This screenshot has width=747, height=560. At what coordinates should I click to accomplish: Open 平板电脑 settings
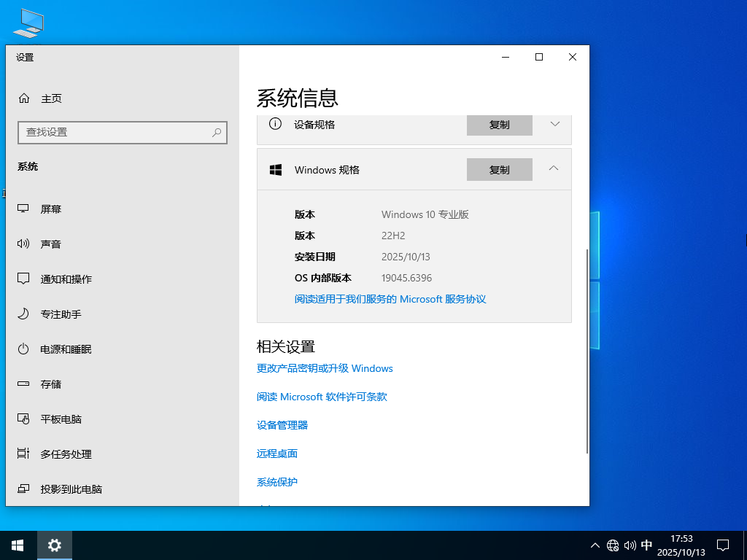65,419
